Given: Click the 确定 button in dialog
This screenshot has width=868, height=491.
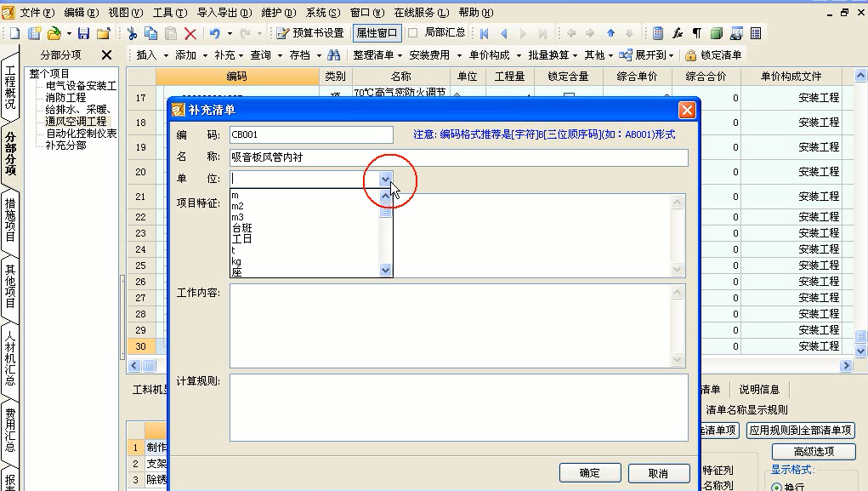Looking at the screenshot, I should 589,473.
